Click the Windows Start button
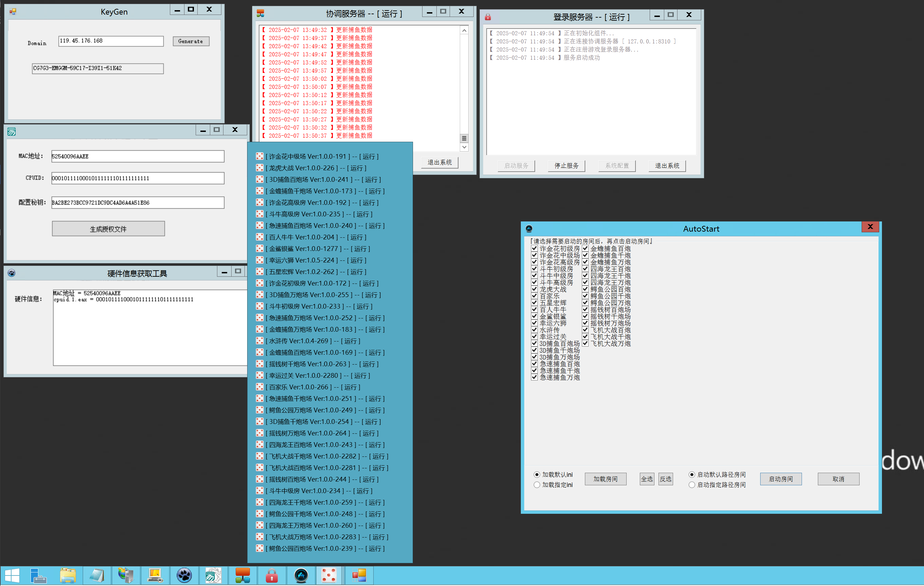Image resolution: width=924 pixels, height=586 pixels. click(12, 575)
